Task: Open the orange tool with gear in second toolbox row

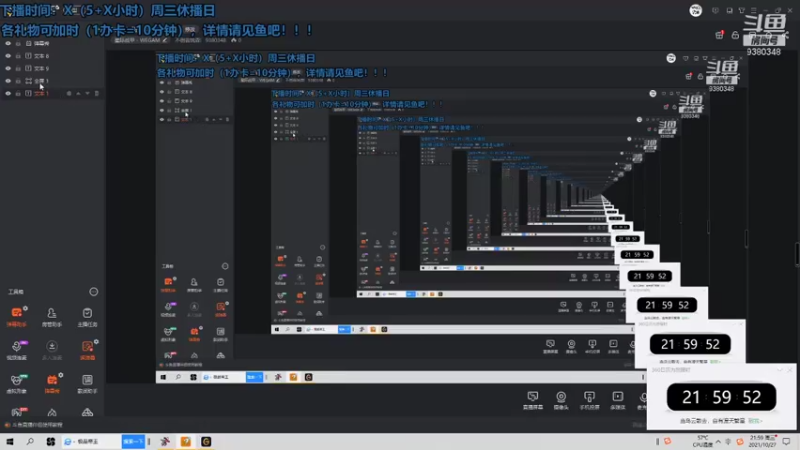Action: click(x=87, y=349)
